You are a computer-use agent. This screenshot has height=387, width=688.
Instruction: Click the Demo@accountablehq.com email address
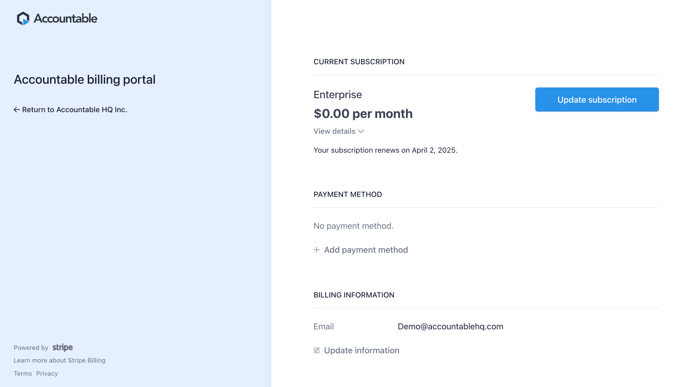450,326
